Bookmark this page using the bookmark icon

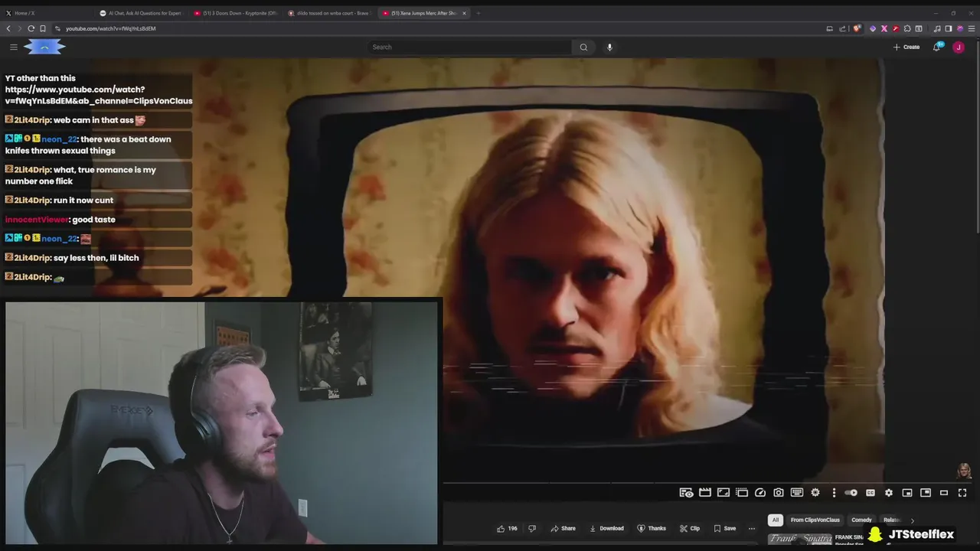[x=43, y=28]
